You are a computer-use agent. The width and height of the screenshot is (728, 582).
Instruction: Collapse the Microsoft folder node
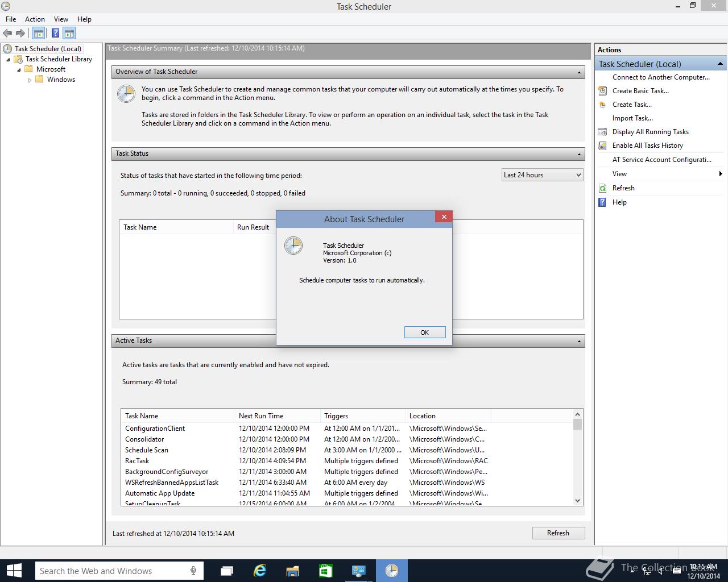19,70
